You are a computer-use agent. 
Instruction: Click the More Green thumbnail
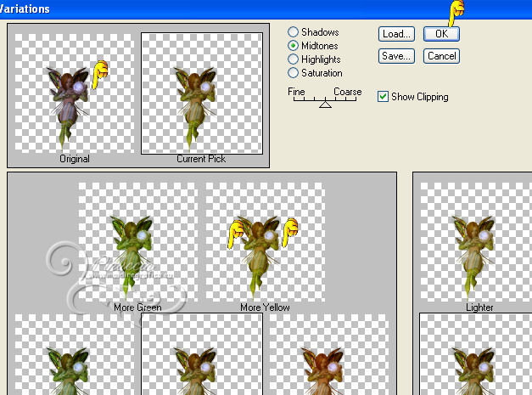click(x=138, y=242)
